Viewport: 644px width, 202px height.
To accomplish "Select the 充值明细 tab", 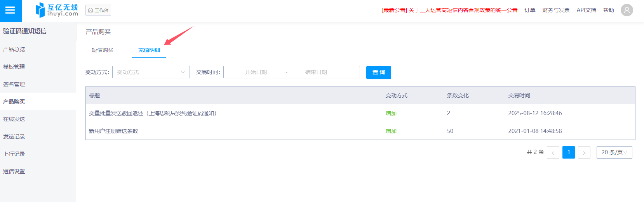I will point(149,50).
